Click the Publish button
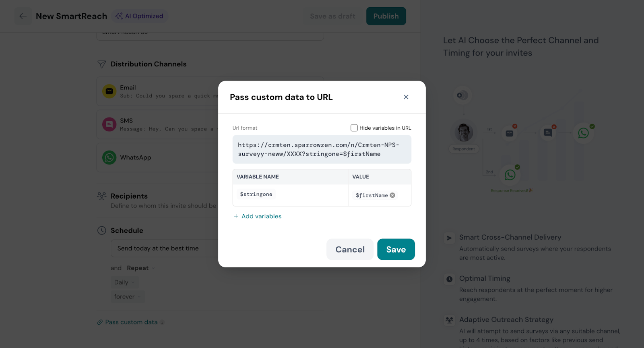This screenshot has height=348, width=644. point(386,16)
